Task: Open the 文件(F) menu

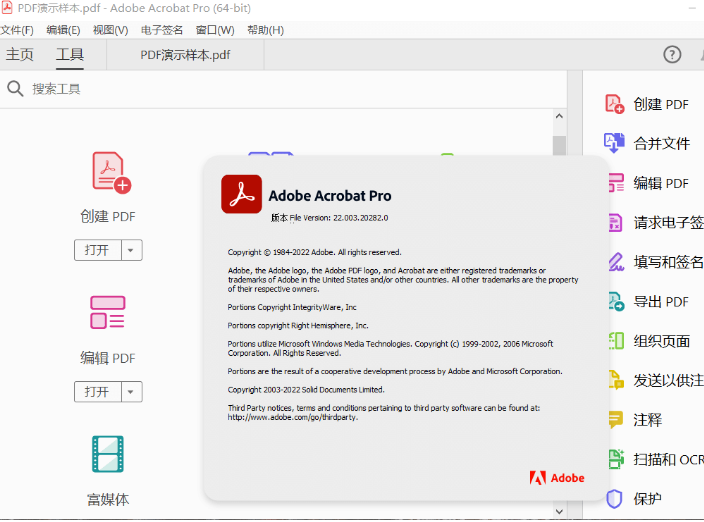Action: coord(17,30)
